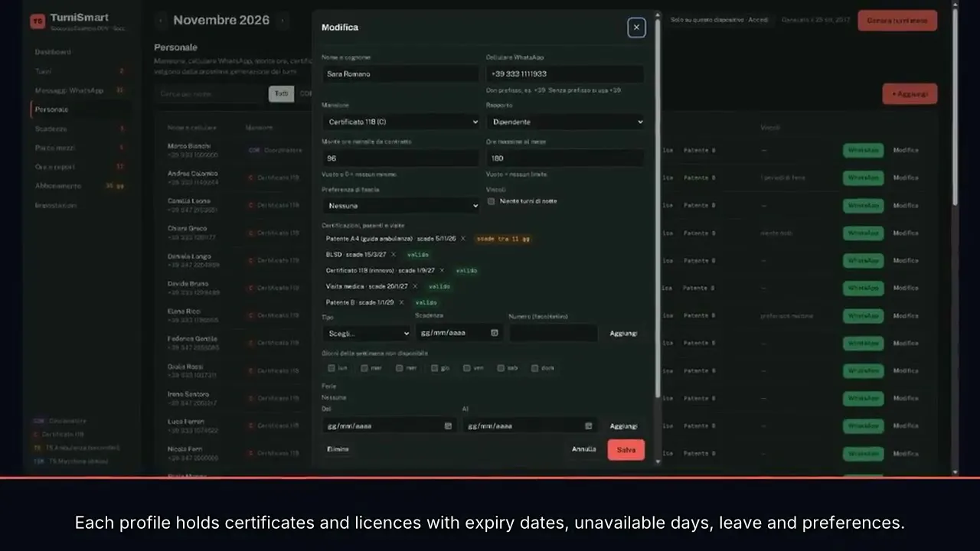
Task: Remove the Certificato 118 (rinnovo) entry
Action: pyautogui.click(x=442, y=271)
